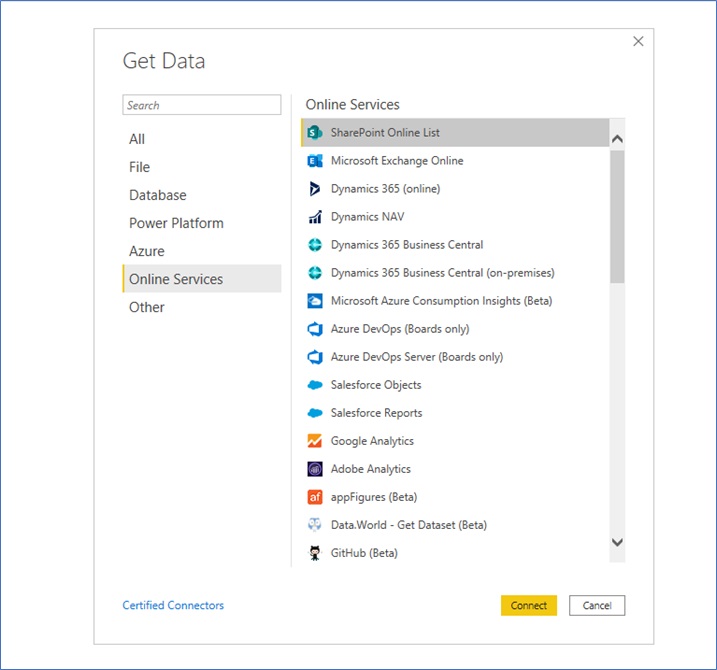Image resolution: width=717 pixels, height=670 pixels.
Task: Click the GitHub octocat icon
Action: 315,553
